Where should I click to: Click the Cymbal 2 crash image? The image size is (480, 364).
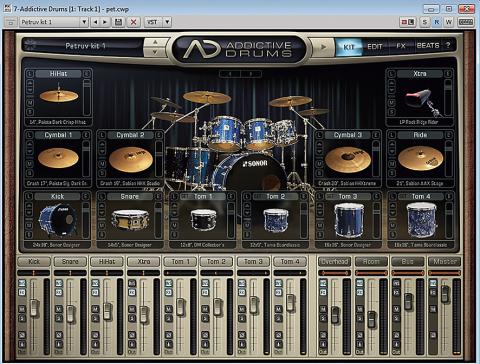pos(131,159)
